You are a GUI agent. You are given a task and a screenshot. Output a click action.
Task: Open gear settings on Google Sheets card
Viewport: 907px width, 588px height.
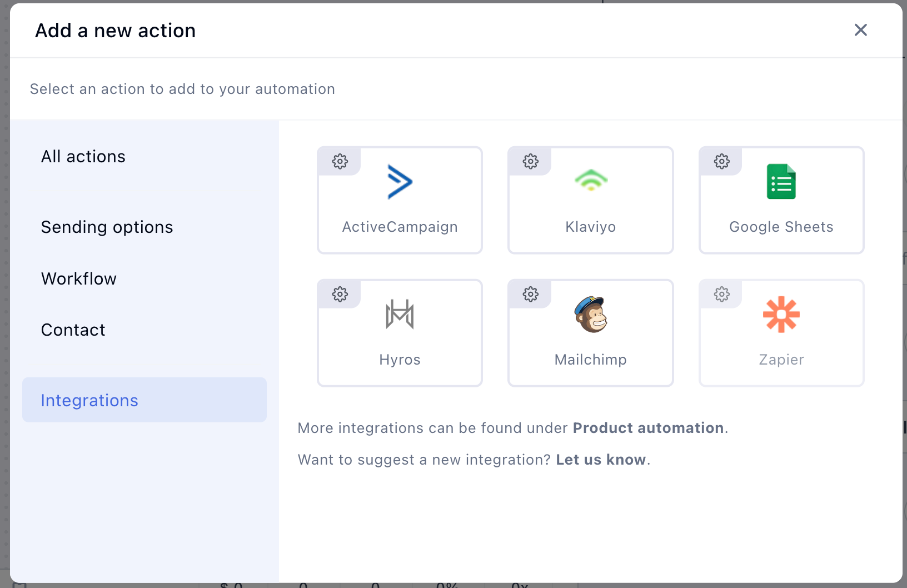[x=721, y=162]
